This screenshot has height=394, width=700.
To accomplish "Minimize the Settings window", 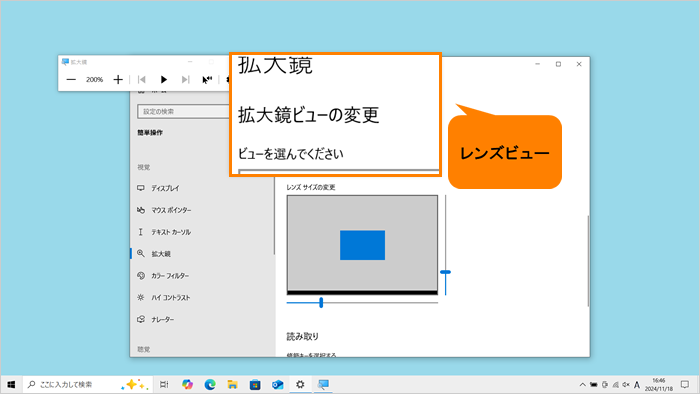I will (x=538, y=64).
